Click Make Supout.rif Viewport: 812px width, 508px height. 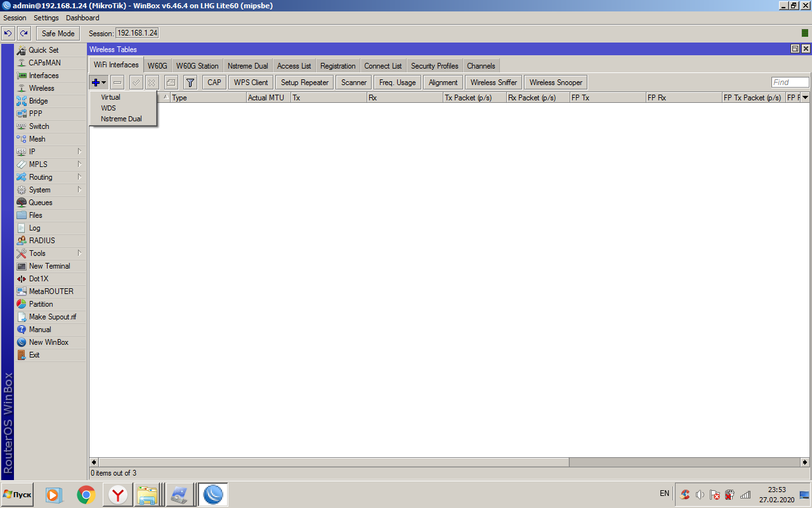click(50, 317)
